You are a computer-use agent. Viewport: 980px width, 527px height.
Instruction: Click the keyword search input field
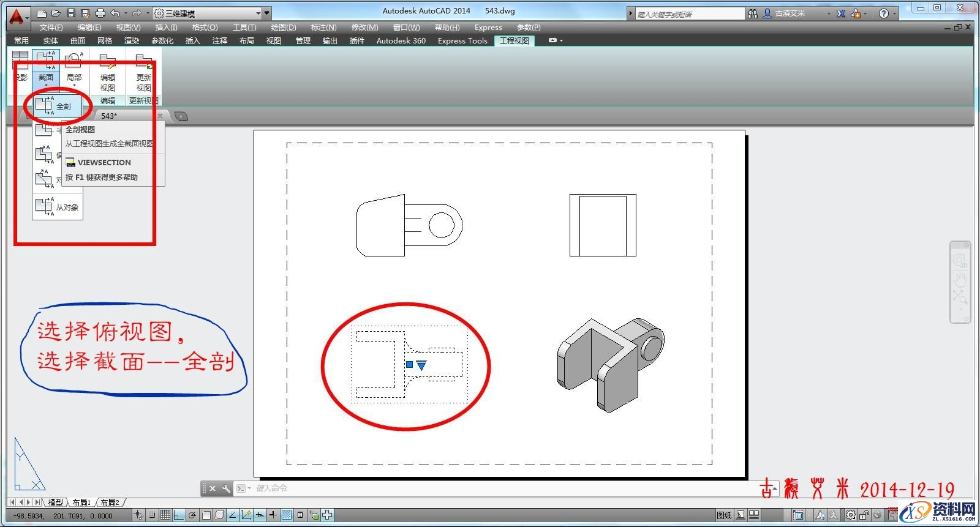[x=689, y=13]
